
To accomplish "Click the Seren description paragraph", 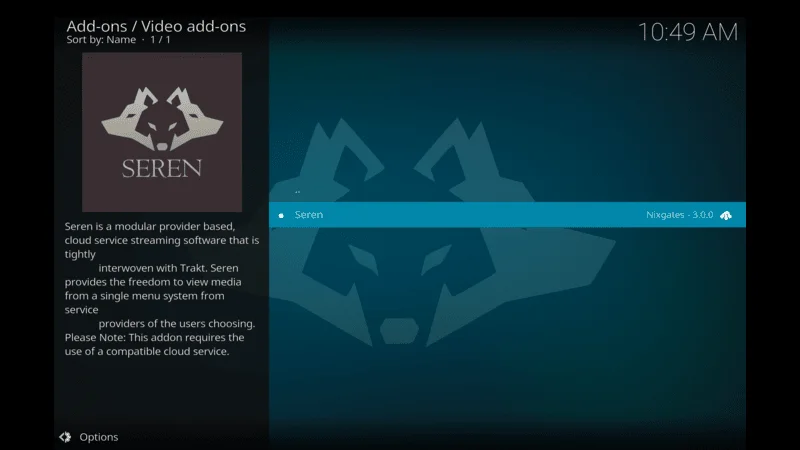I will coord(162,288).
